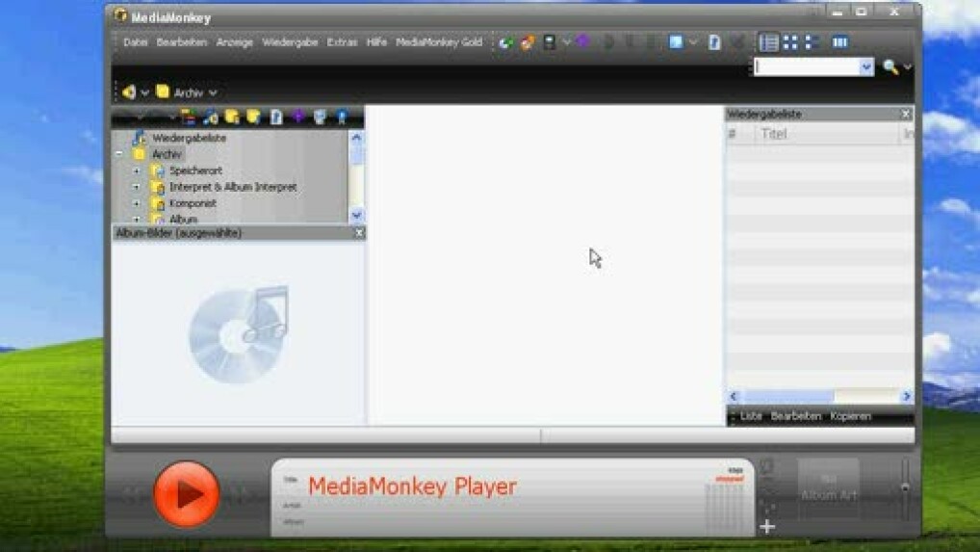Click the portable device icon in toolbar

click(x=549, y=42)
